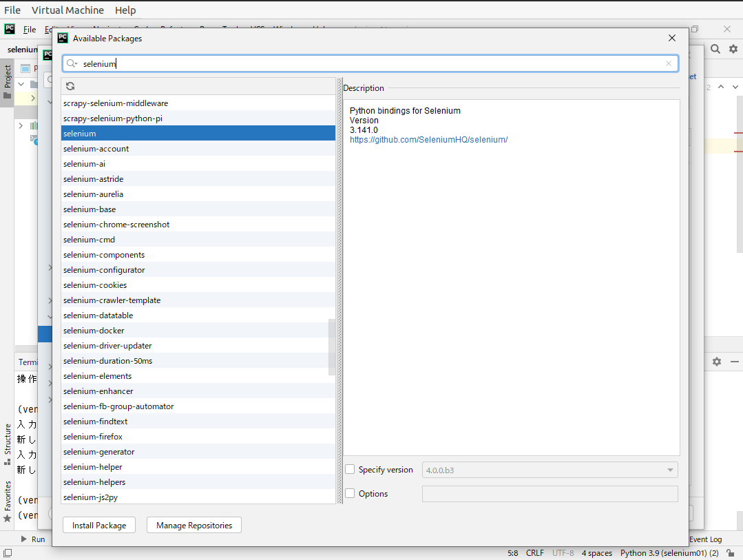The width and height of the screenshot is (743, 560).
Task: Clear the selenium search text with the X icon
Action: coord(668,63)
